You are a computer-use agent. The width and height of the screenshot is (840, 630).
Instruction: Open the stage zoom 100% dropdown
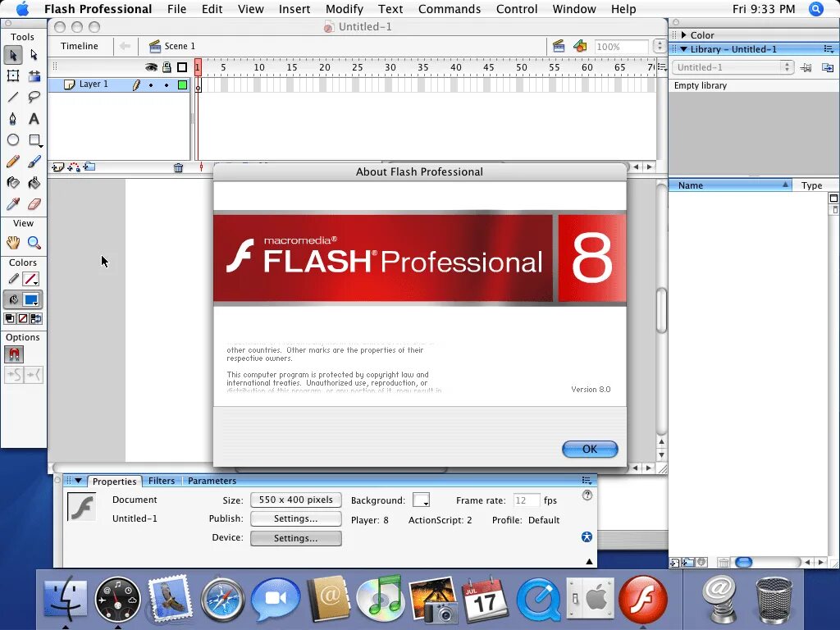point(660,47)
